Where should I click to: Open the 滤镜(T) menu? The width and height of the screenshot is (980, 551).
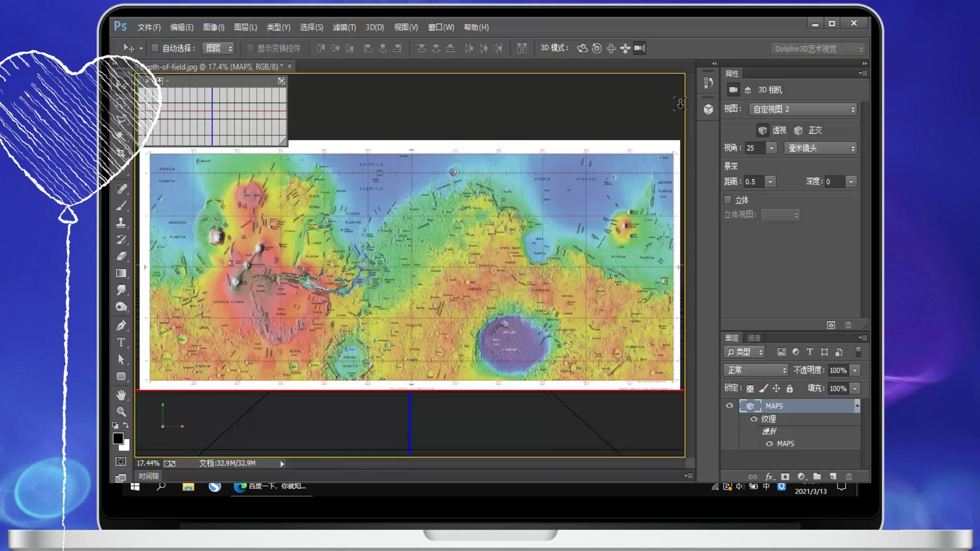(345, 27)
